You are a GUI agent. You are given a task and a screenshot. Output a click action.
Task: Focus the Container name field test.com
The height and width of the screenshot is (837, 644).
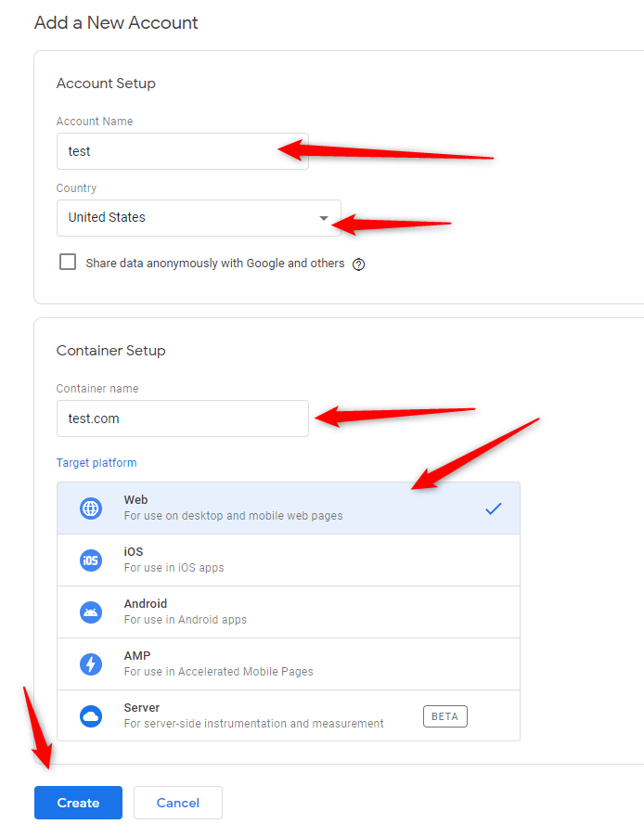(x=182, y=418)
